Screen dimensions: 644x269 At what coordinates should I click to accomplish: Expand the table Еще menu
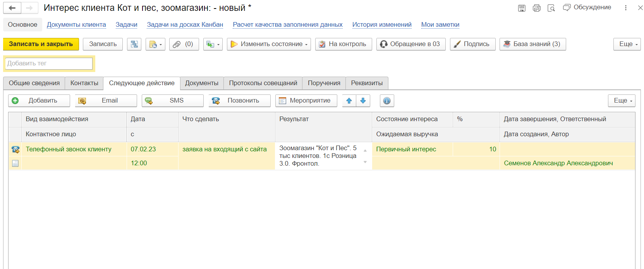pyautogui.click(x=622, y=101)
